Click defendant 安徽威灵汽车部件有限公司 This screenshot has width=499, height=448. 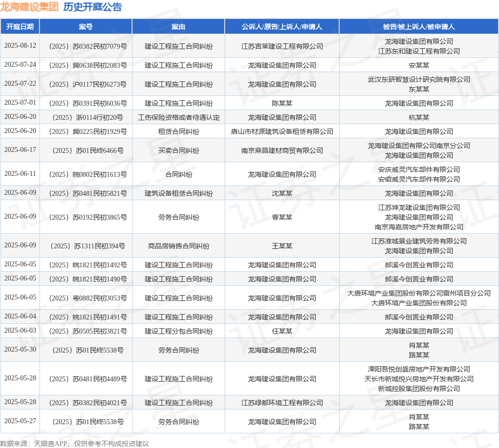(419, 179)
